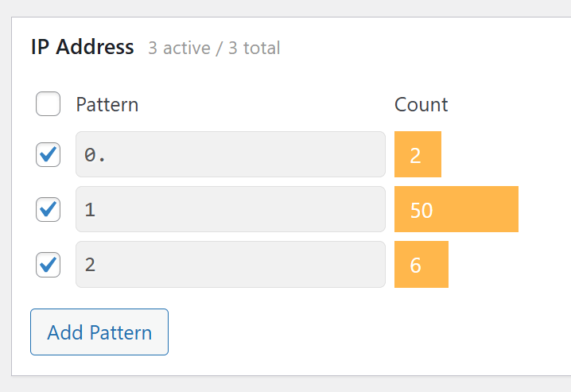Viewport: 571px width, 392px height.
Task: Click the Count column header
Action: (421, 105)
